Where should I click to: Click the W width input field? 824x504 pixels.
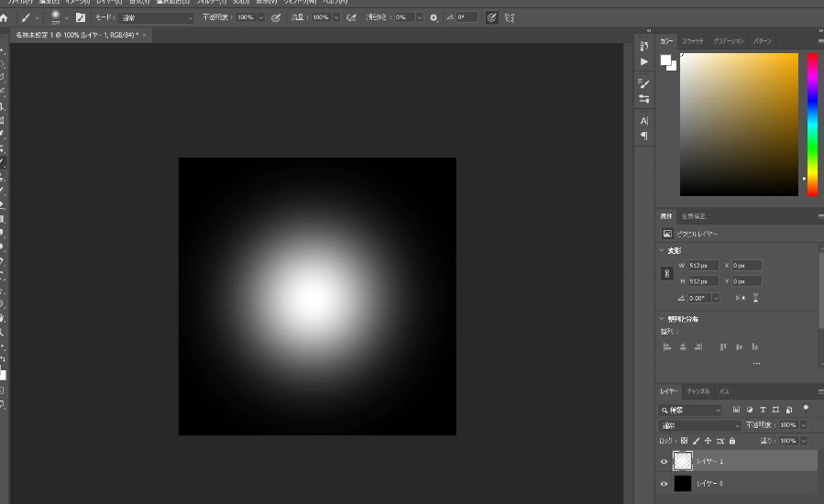pyautogui.click(x=703, y=266)
